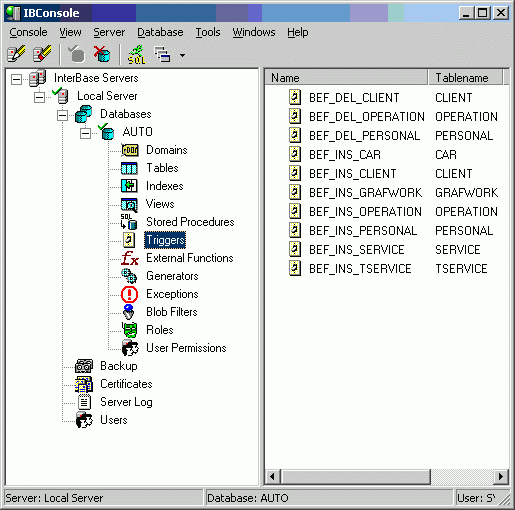Click the Database disconnect red X icon
515x510 pixels.
(102, 54)
